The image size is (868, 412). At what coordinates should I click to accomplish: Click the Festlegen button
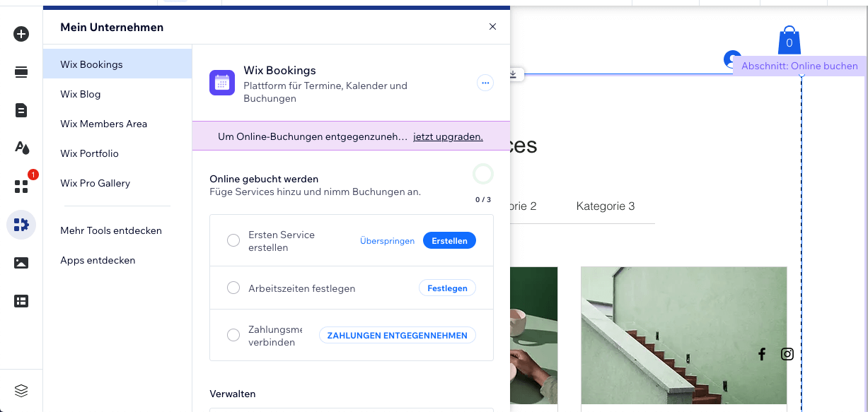coord(447,288)
